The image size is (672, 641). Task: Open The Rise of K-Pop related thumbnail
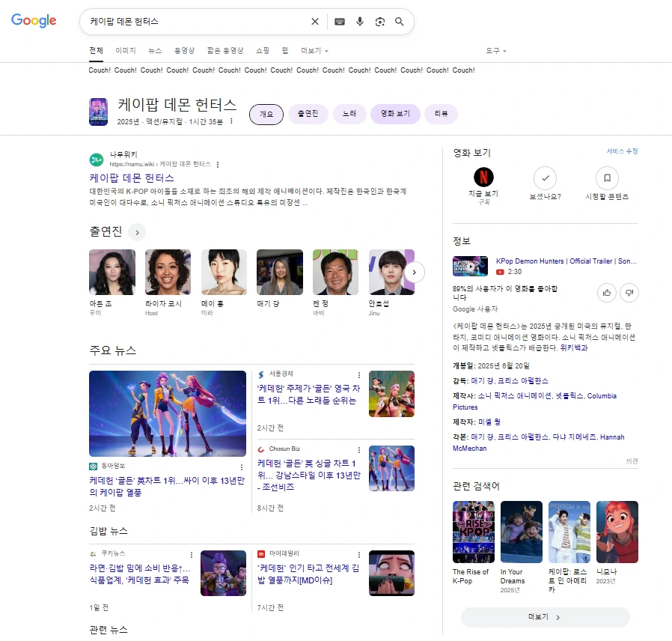coord(474,532)
